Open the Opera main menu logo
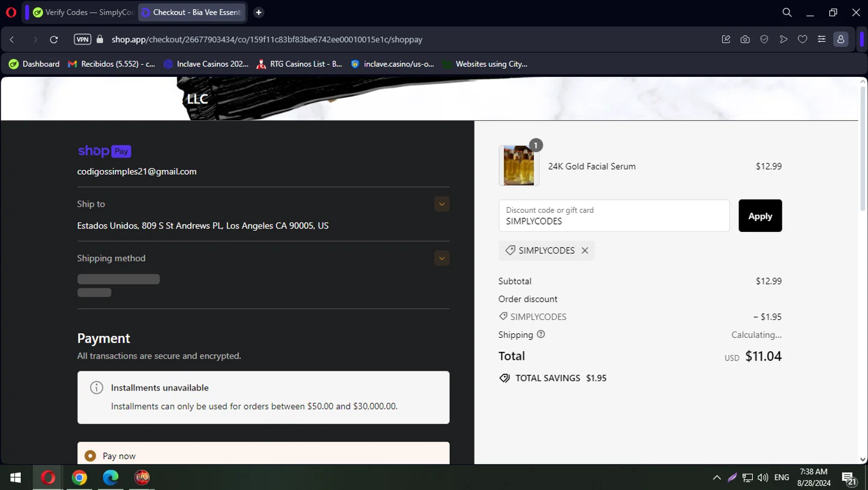 (11, 12)
